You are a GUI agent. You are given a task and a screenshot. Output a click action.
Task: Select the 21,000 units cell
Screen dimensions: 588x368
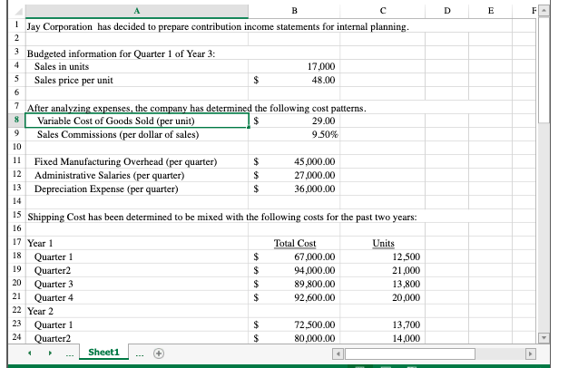383,270
